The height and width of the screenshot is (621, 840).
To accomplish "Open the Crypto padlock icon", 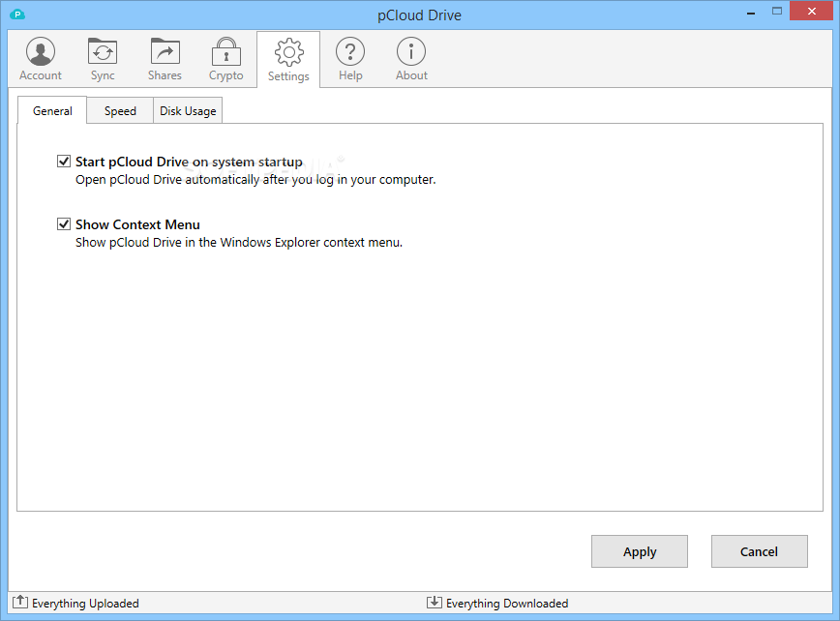I will (226, 52).
